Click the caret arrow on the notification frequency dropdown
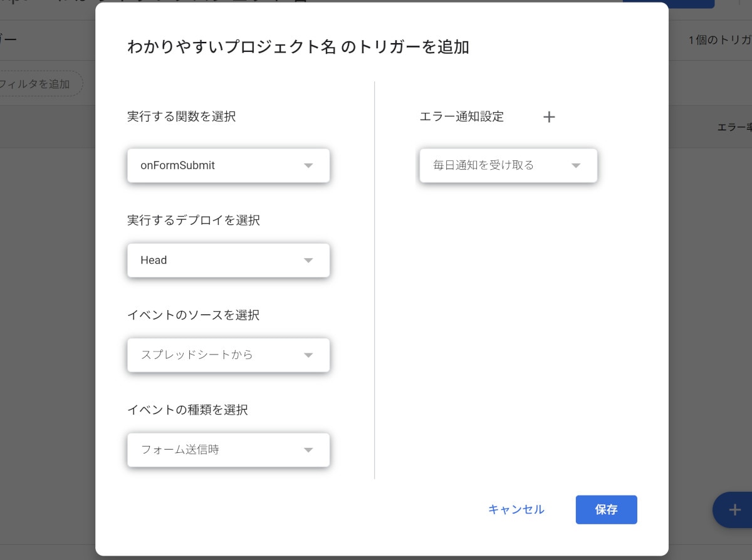This screenshot has height=560, width=752. click(x=575, y=165)
